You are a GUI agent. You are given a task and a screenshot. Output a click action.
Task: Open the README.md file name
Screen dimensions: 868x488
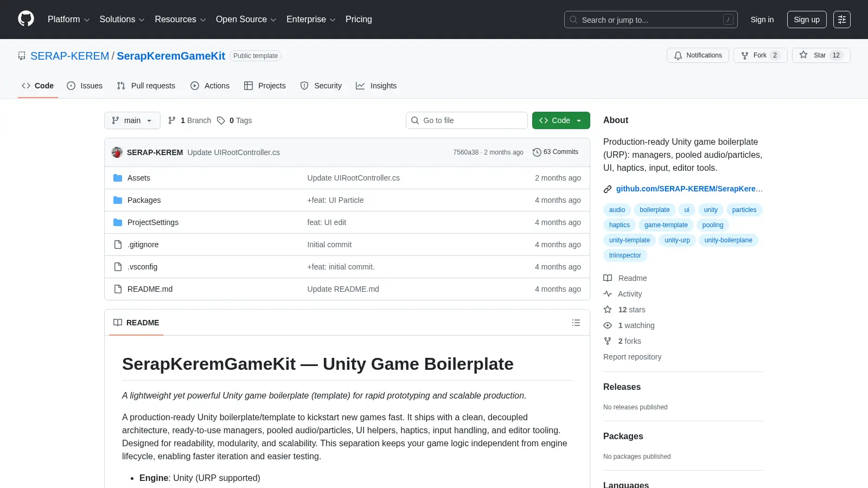pos(150,289)
